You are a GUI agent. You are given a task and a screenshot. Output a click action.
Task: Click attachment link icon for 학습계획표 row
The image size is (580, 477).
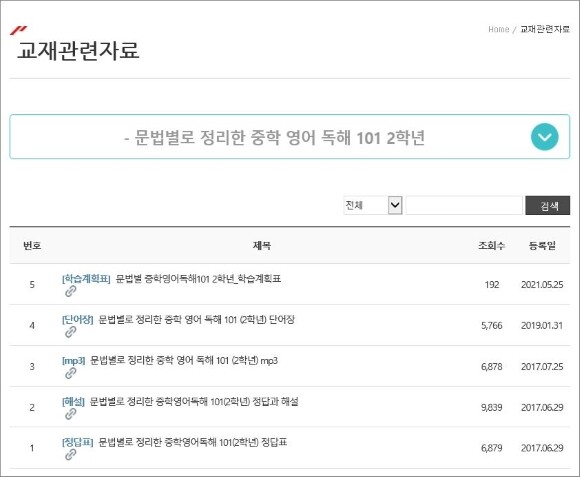pos(70,292)
